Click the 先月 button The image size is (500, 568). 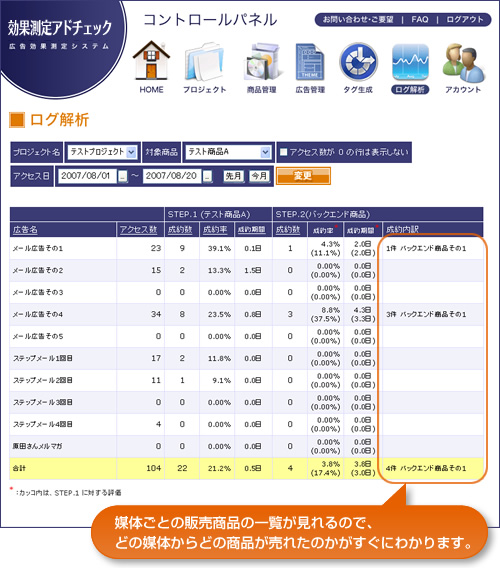tap(233, 176)
